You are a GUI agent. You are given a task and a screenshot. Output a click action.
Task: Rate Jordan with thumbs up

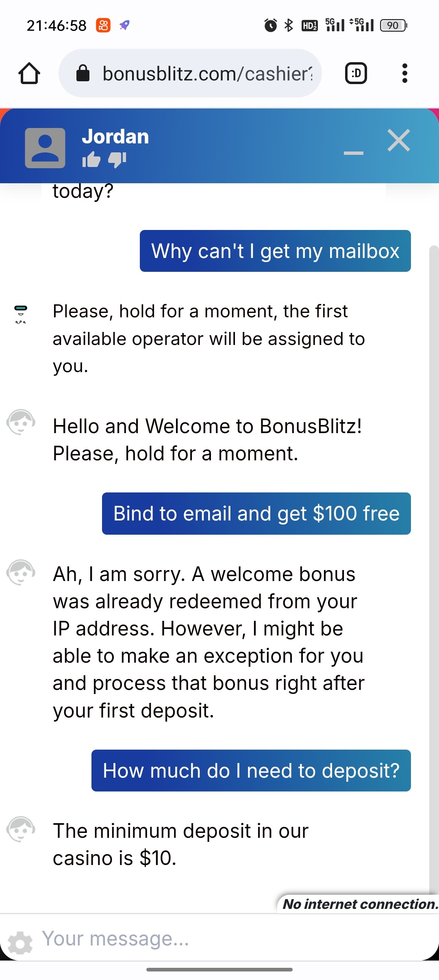pyautogui.click(x=91, y=160)
